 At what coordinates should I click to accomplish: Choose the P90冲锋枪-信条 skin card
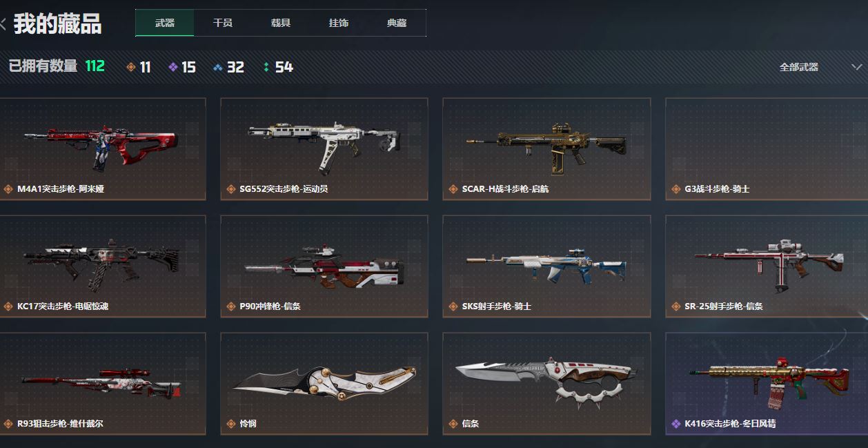[324, 266]
